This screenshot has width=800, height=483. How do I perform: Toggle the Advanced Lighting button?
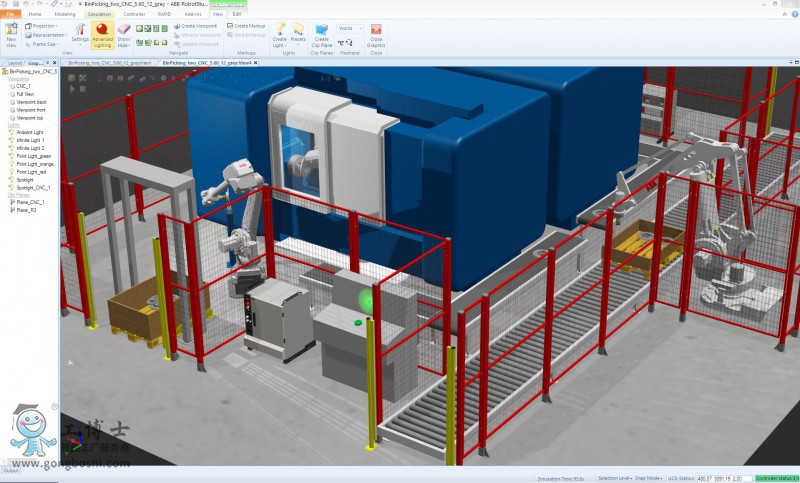102,35
